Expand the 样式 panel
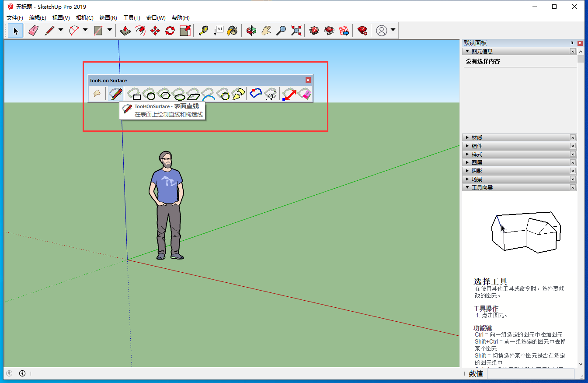Screen dimensions: 588x383 [467, 155]
